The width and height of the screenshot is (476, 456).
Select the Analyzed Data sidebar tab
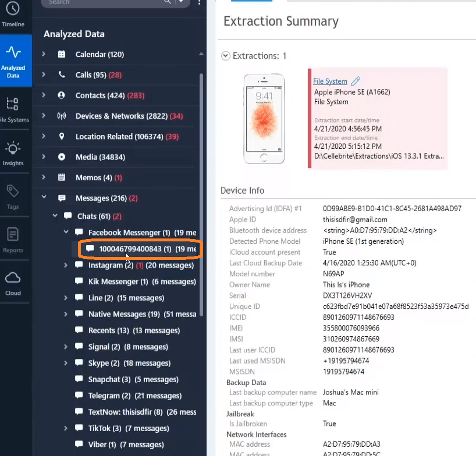click(x=16, y=60)
